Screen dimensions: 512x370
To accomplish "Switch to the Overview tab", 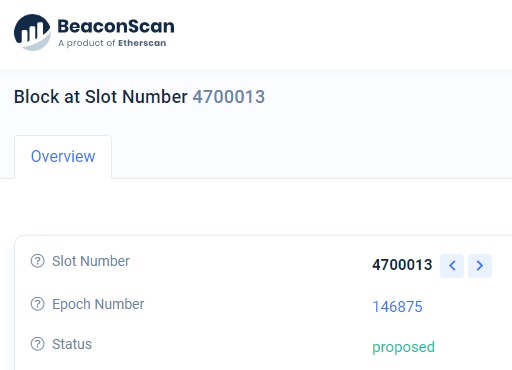I will click(63, 157).
